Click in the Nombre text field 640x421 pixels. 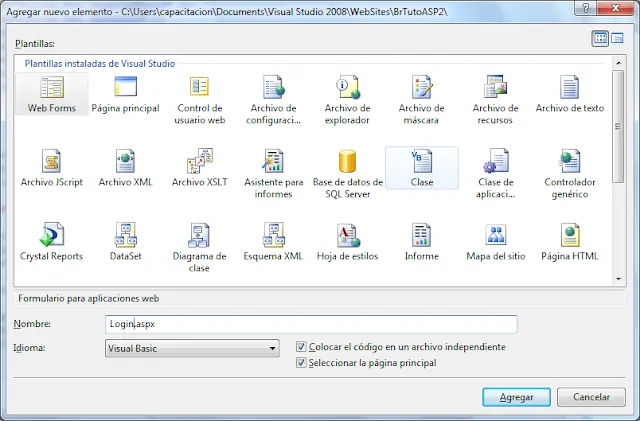pos(311,324)
